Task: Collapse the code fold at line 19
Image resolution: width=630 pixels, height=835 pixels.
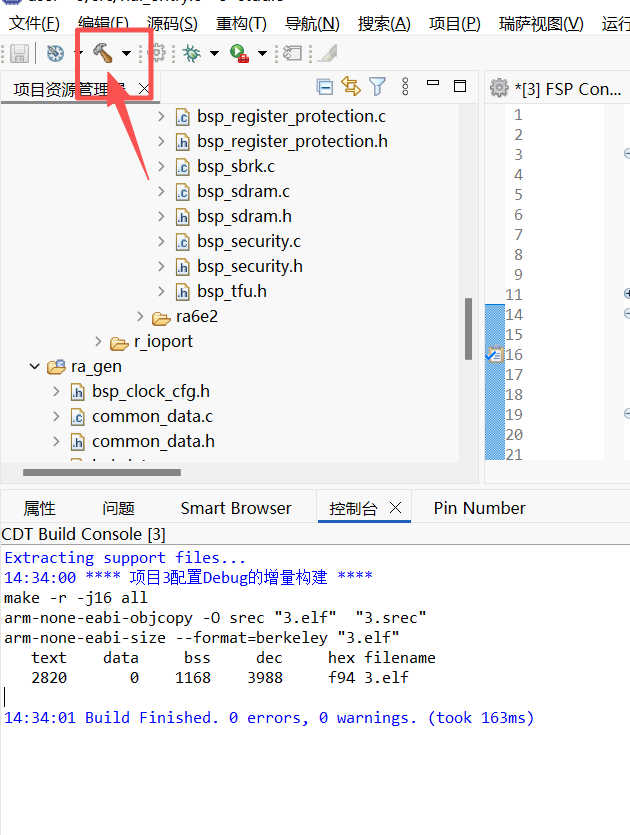Action: point(627,413)
